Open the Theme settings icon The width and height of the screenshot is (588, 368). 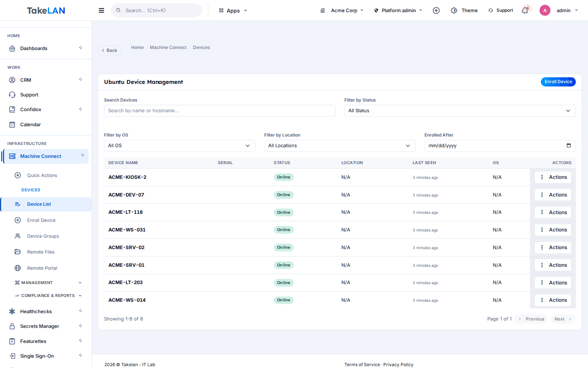[454, 10]
